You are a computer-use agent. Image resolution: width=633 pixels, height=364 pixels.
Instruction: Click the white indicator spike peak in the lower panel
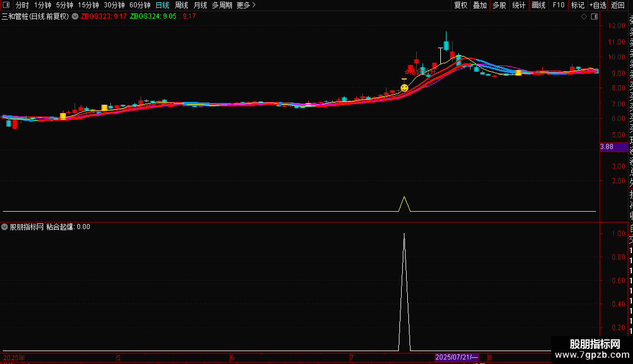[404, 234]
